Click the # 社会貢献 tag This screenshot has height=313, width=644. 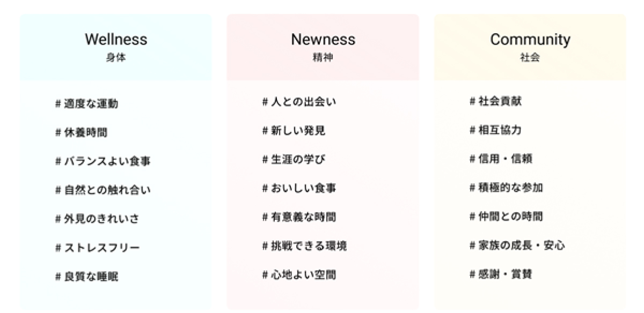[495, 101]
